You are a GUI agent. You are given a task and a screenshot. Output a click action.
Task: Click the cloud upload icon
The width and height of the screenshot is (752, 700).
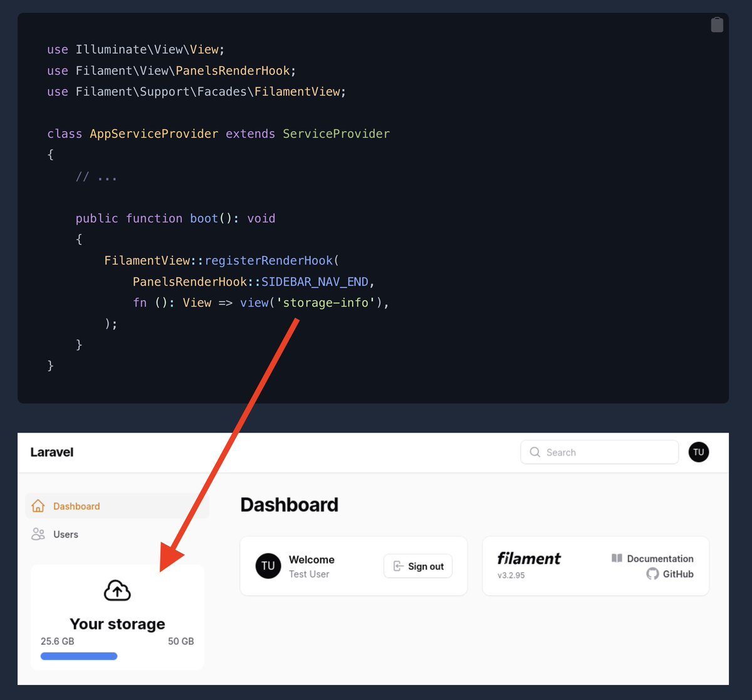click(117, 590)
